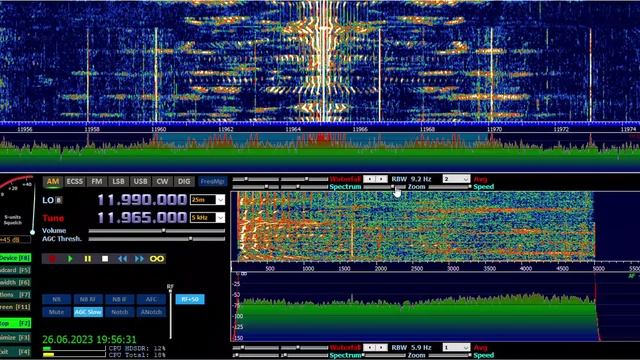Viewport: 640px width, 360px height.
Task: Choose CW mode
Action: tap(162, 182)
